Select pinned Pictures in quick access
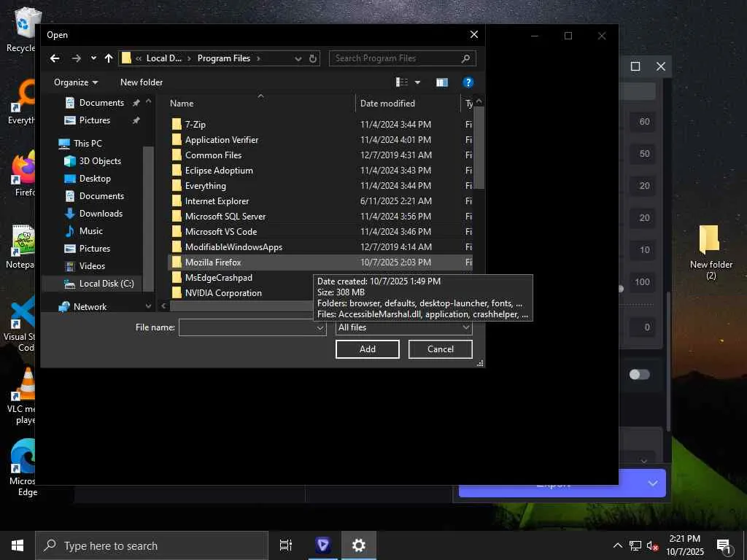 (94, 120)
